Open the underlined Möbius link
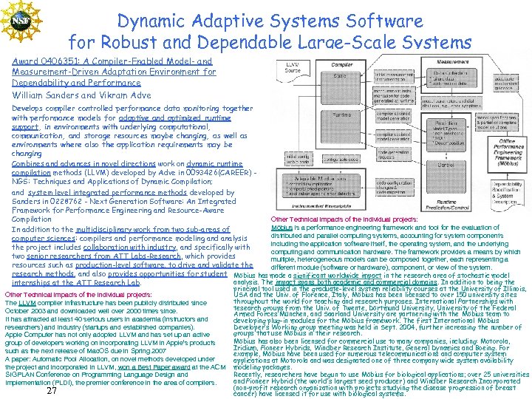532x399 pixels. coord(282,228)
